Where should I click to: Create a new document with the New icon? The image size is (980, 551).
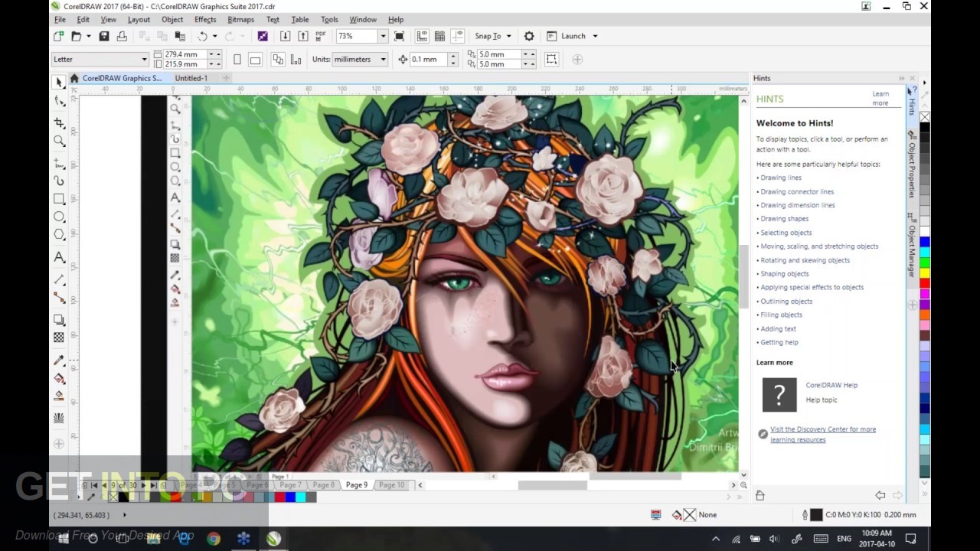tap(59, 36)
